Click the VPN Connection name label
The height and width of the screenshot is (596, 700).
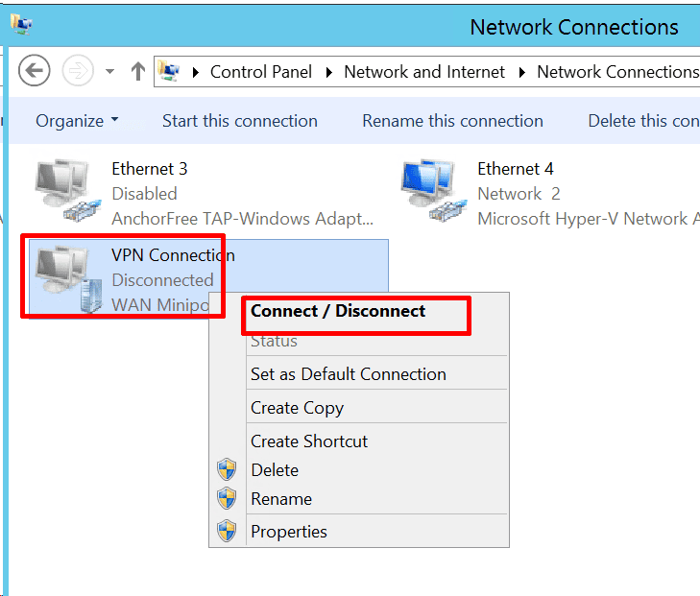click(x=173, y=255)
